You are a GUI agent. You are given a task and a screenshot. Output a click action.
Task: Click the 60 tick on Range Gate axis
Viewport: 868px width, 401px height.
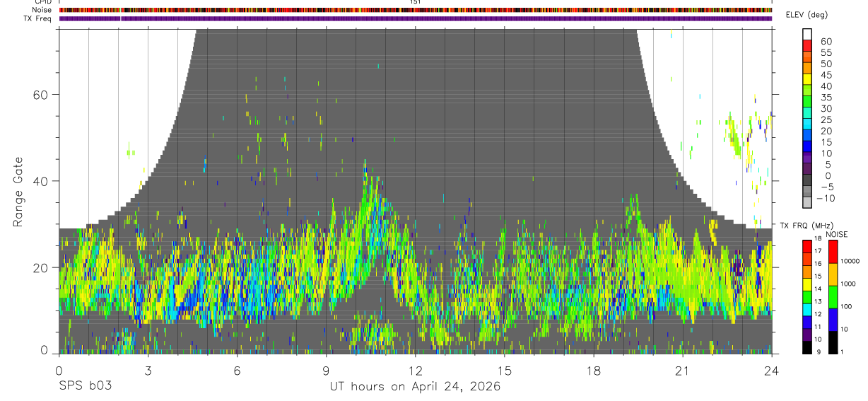(x=42, y=95)
